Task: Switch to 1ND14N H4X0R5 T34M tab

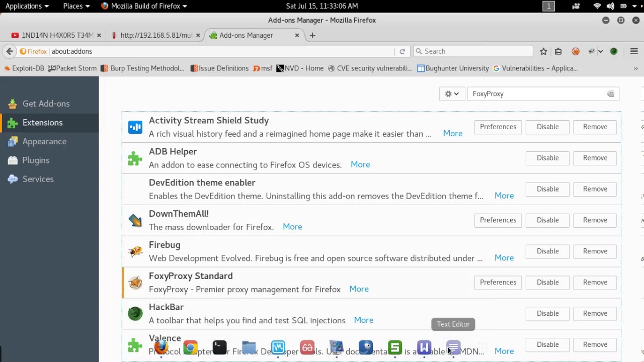Action: point(56,35)
